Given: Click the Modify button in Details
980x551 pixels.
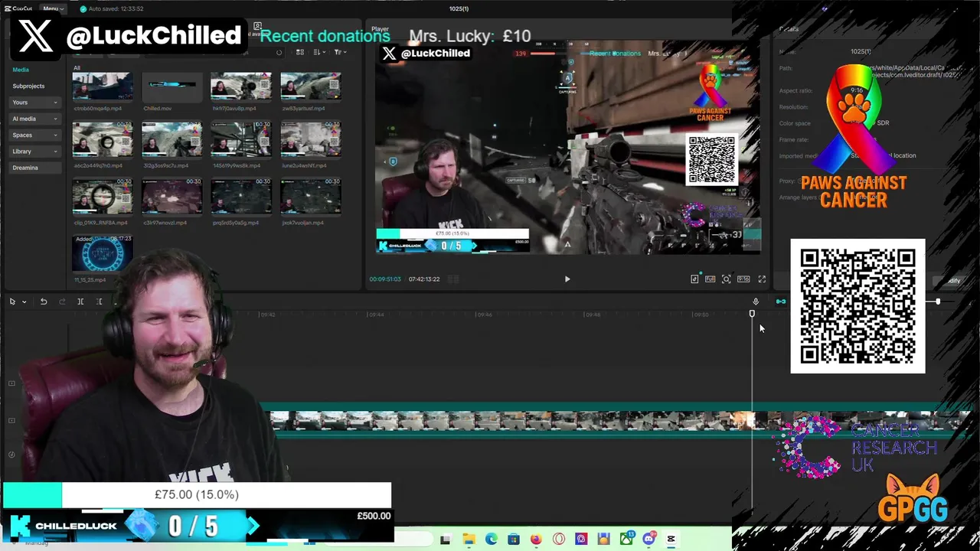Looking at the screenshot, I should click(x=952, y=281).
